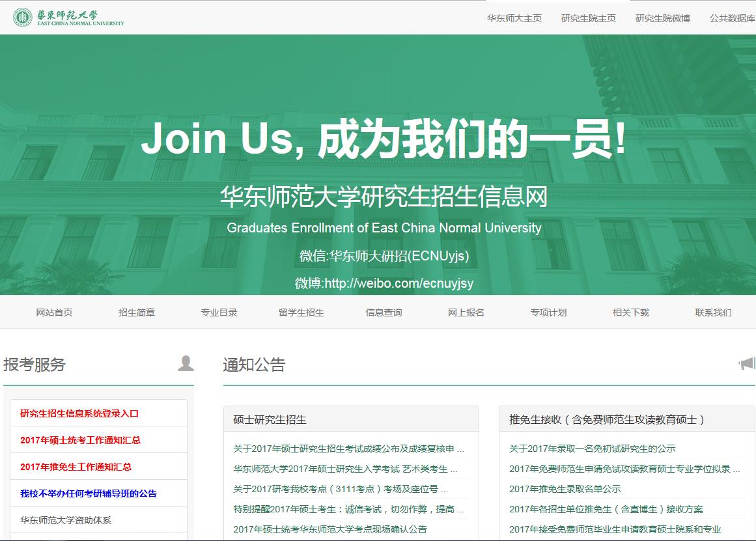Click the 通知公告 section heading
Screen dimensions: 756x541
pyautogui.click(x=254, y=365)
